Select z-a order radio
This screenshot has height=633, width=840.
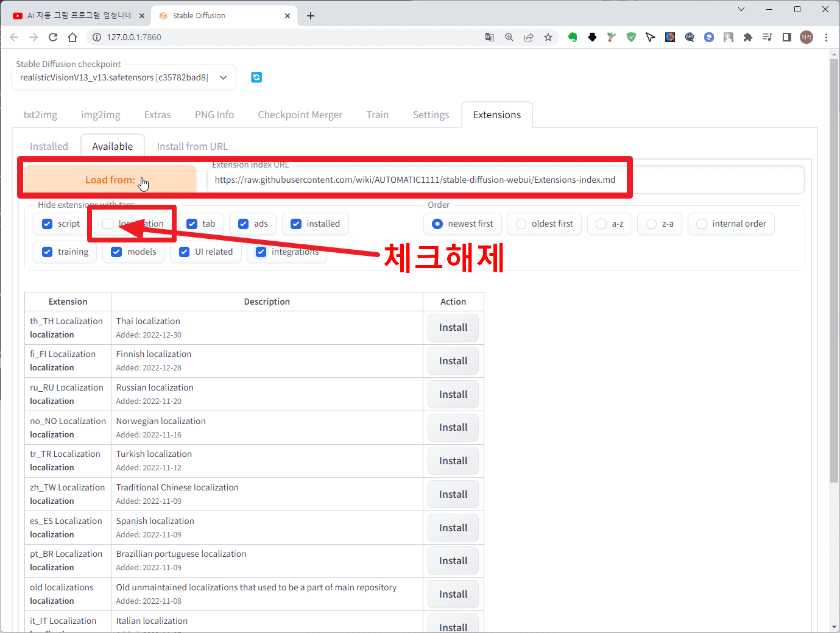[651, 224]
